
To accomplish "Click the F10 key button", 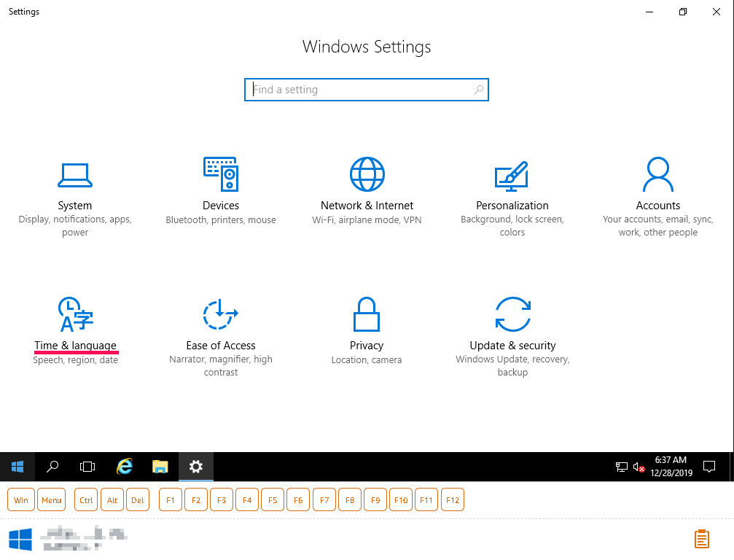I will click(x=401, y=500).
